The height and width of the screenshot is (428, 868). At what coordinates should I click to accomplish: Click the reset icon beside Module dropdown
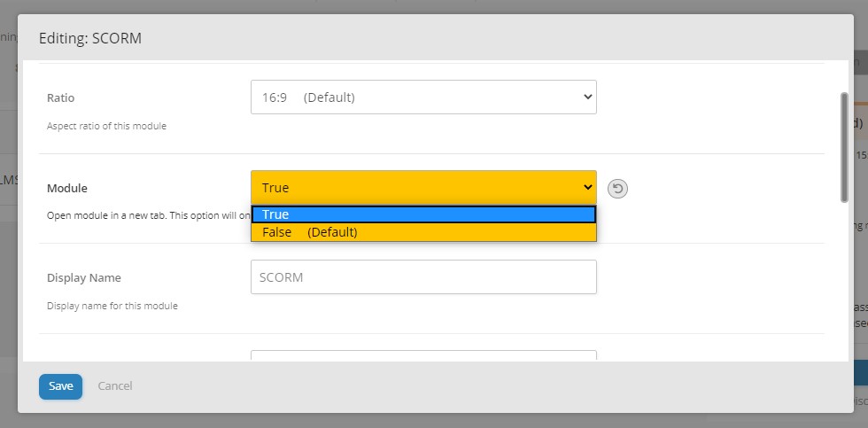(617, 188)
